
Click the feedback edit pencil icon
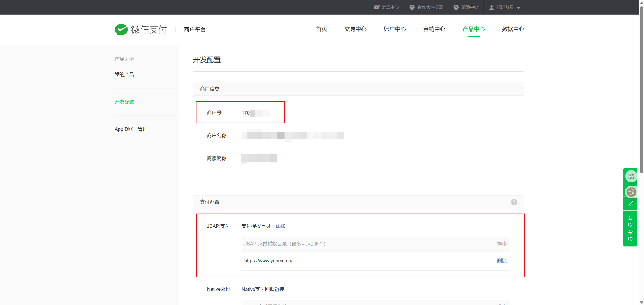coord(630,204)
